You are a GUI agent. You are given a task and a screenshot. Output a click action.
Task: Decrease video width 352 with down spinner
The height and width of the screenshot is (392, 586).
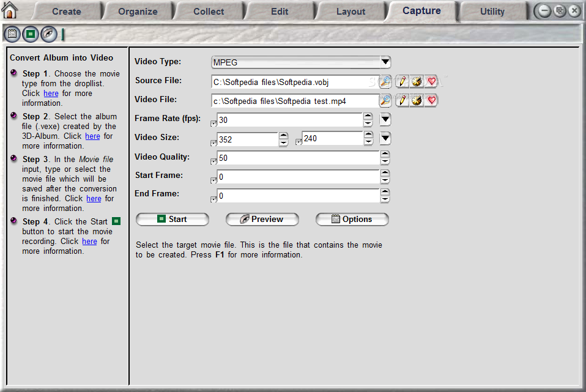[x=284, y=142]
